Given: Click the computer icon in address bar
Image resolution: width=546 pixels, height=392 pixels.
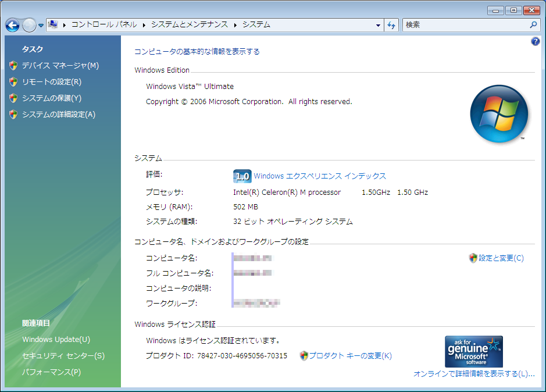Looking at the screenshot, I should pos(53,24).
